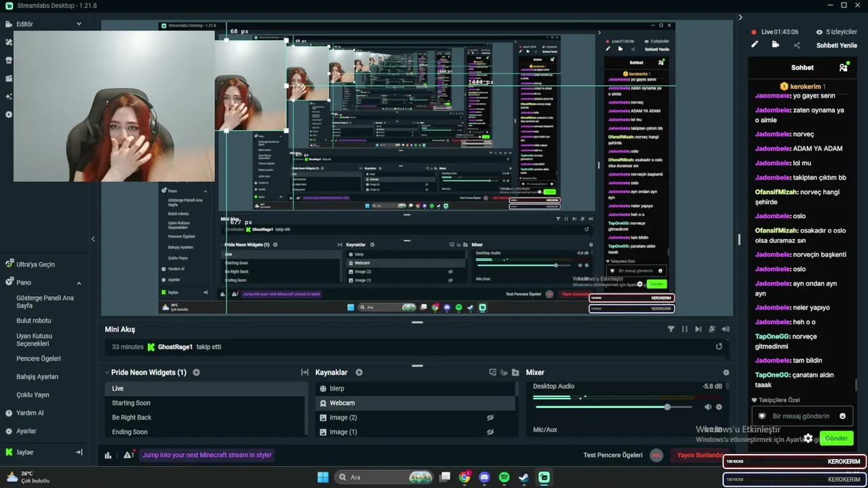The width and height of the screenshot is (868, 488).
Task: Skip the current alert in Mini Akış
Action: click(698, 329)
